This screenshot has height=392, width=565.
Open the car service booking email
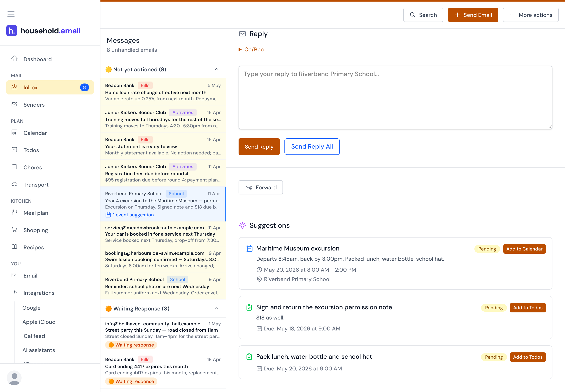click(163, 234)
